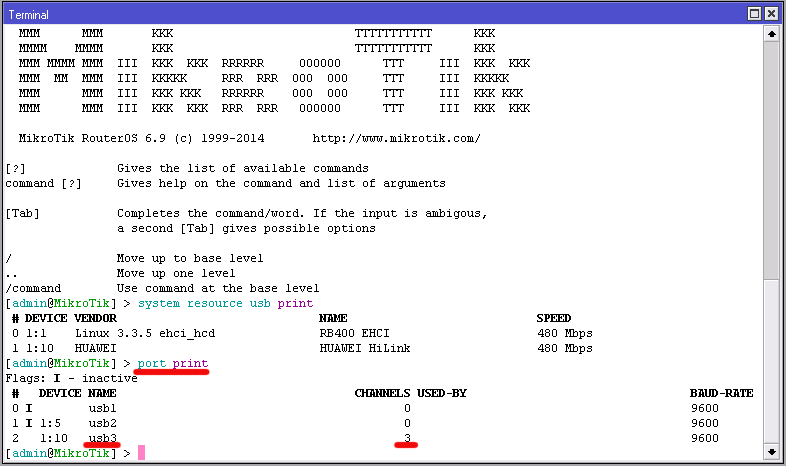786x466 pixels.
Task: Click device 1:5 in the usb2 row
Action: tap(50, 423)
